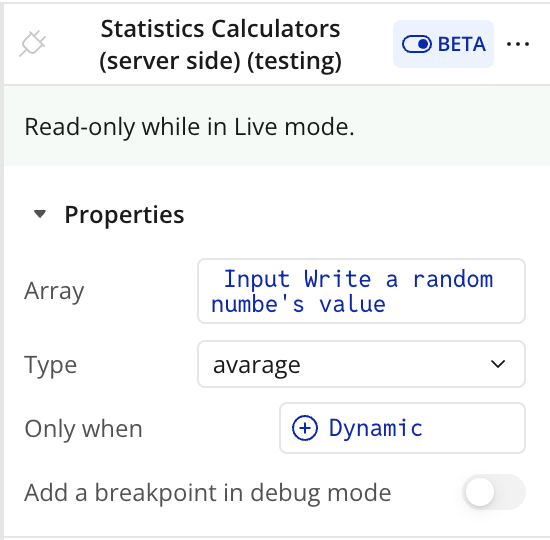The image size is (550, 540).
Task: Click the downward chevron in the Type field
Action: [x=498, y=364]
